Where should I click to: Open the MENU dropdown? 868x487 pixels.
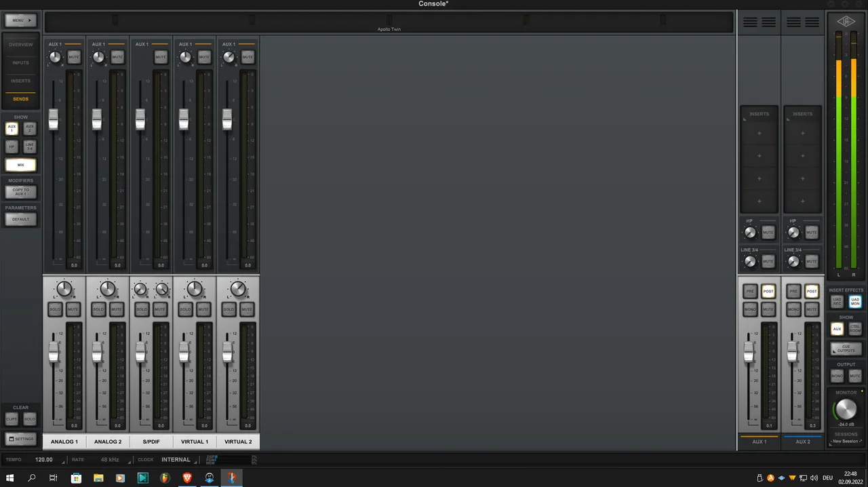(20, 20)
